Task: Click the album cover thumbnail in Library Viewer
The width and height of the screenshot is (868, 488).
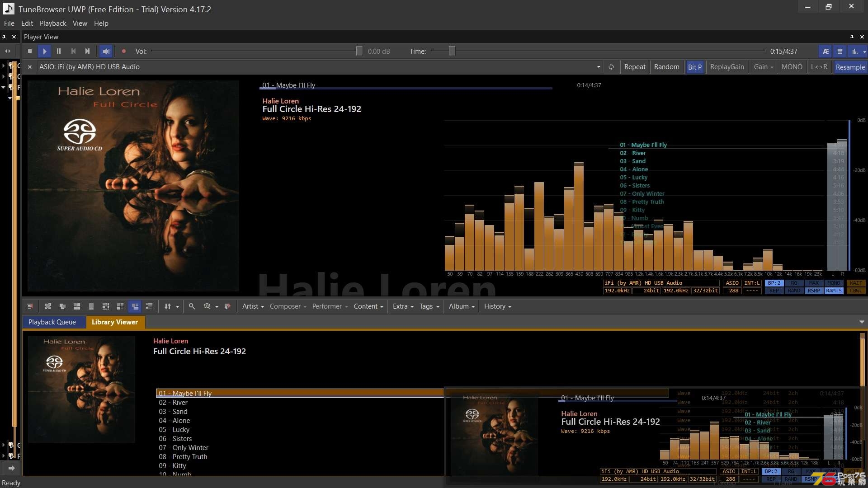Action: [81, 389]
